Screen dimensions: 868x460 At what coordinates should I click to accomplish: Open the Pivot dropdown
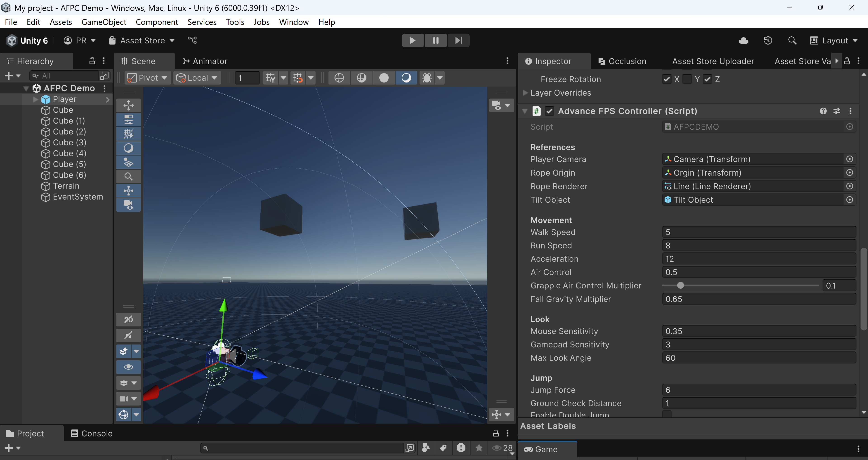pos(147,78)
